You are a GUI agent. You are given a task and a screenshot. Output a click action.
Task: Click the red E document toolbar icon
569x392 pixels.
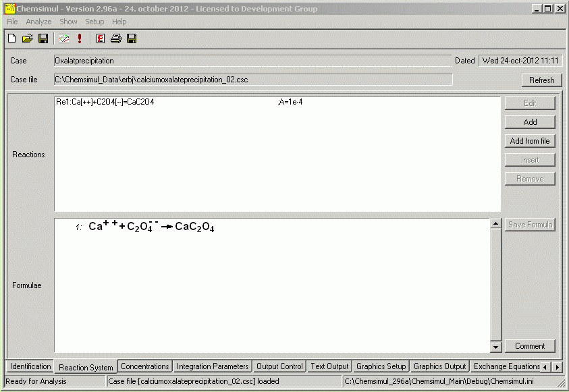(101, 38)
